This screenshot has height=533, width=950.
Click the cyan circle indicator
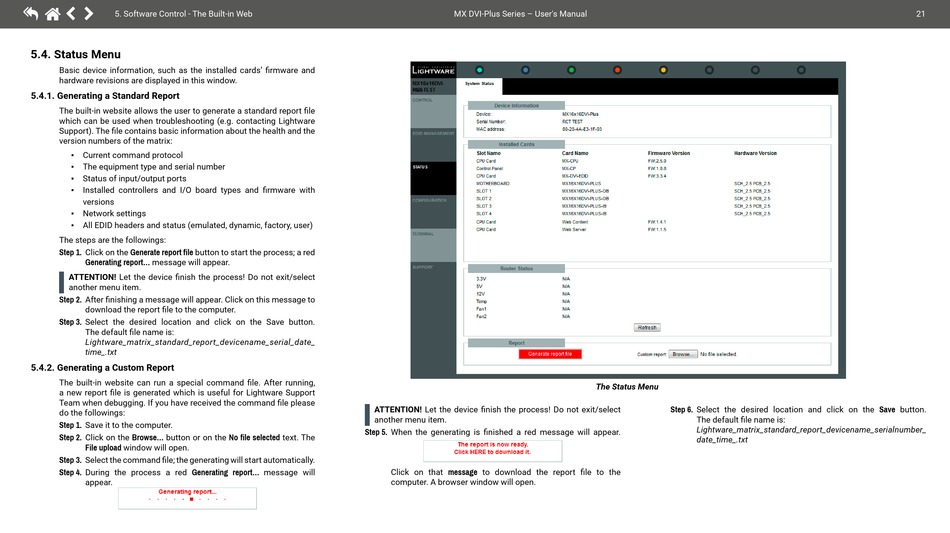(480, 70)
